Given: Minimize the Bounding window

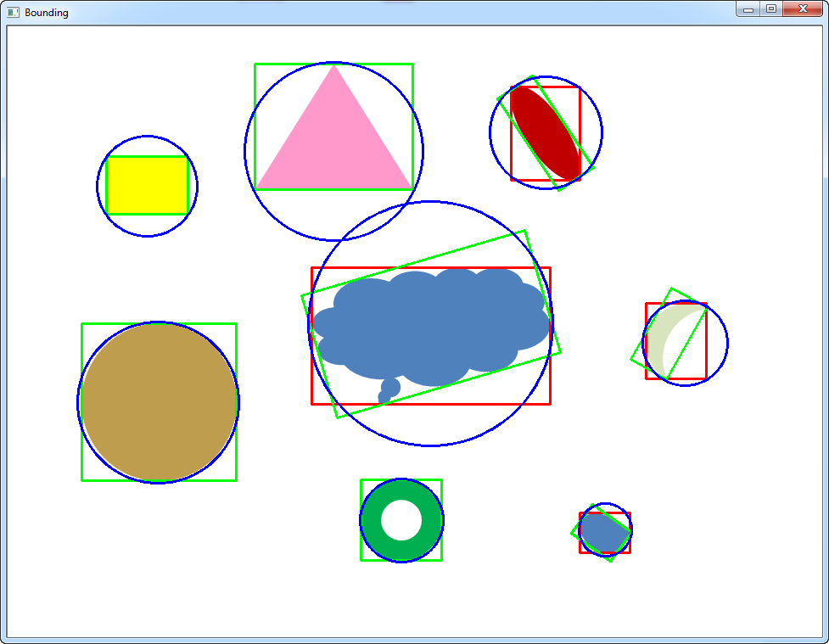Looking at the screenshot, I should (x=748, y=9).
